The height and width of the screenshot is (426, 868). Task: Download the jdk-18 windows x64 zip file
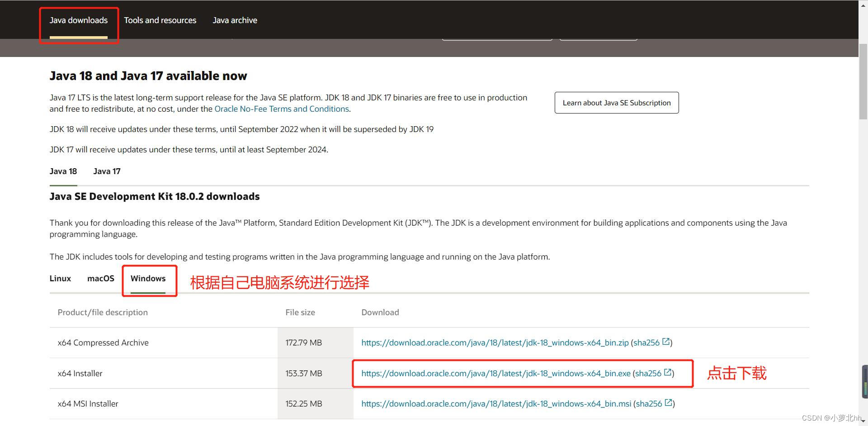(495, 343)
